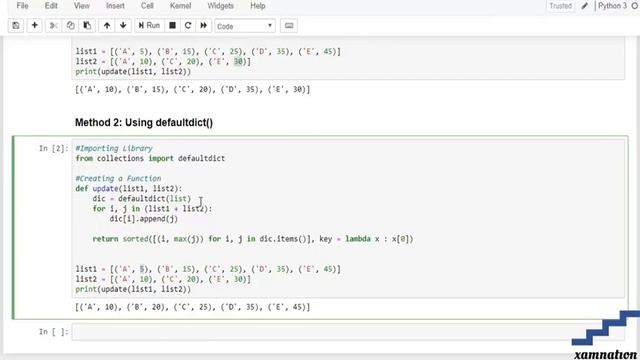Screen dimensions: 640x360
Task: Run the current cell
Action: (x=149, y=26)
